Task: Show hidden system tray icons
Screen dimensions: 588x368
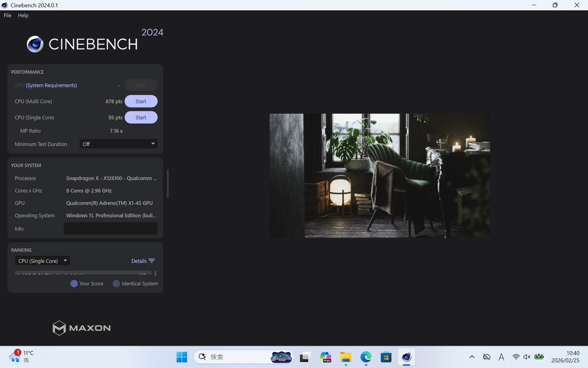Action: pyautogui.click(x=472, y=357)
